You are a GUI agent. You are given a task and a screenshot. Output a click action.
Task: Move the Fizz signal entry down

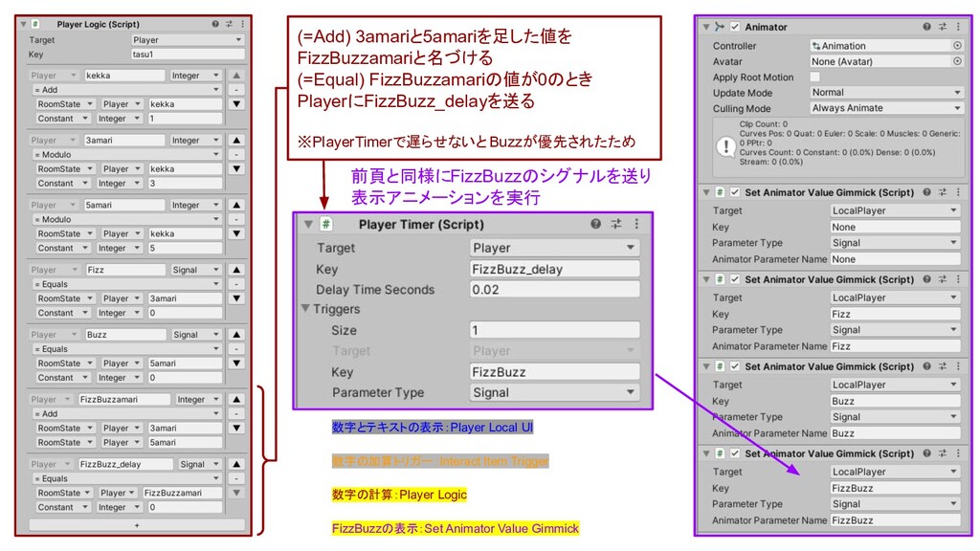click(x=236, y=298)
